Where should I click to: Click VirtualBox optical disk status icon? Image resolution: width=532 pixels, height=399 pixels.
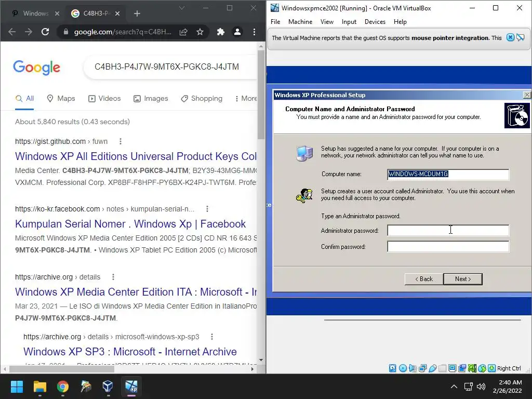403,368
